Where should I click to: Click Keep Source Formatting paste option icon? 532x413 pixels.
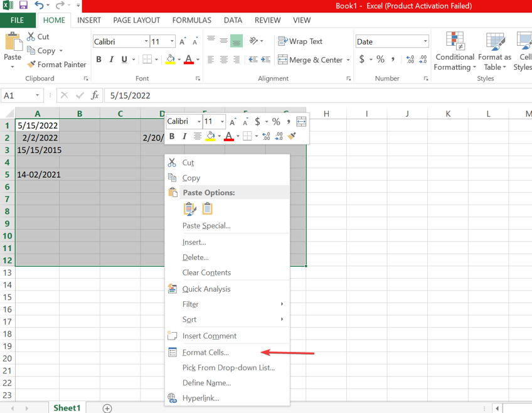pos(189,209)
